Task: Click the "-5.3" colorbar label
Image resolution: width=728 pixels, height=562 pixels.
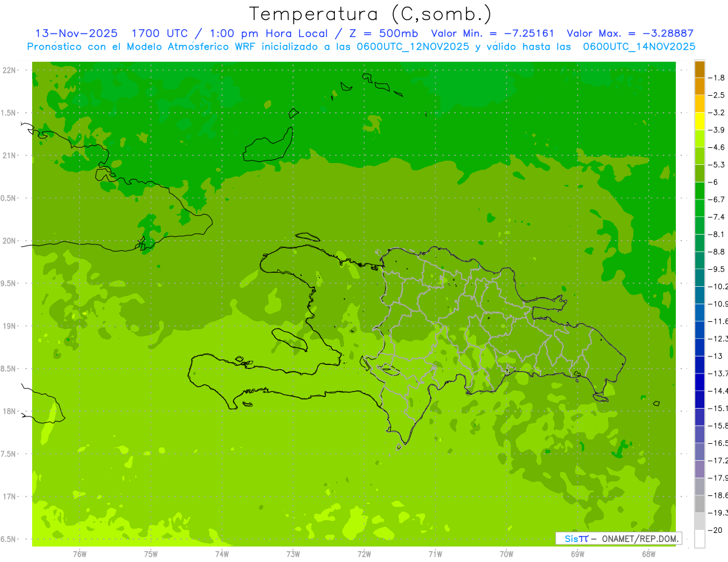Action: [716, 165]
